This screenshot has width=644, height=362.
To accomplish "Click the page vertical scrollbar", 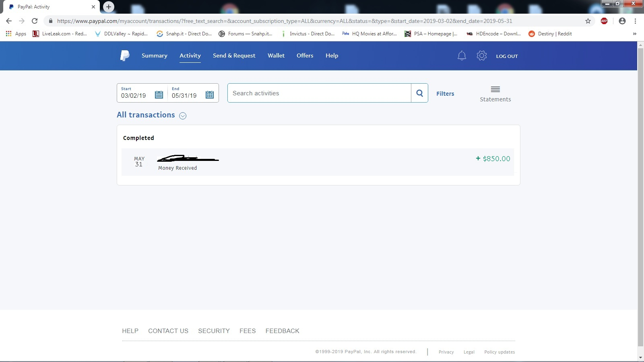I will click(x=641, y=197).
